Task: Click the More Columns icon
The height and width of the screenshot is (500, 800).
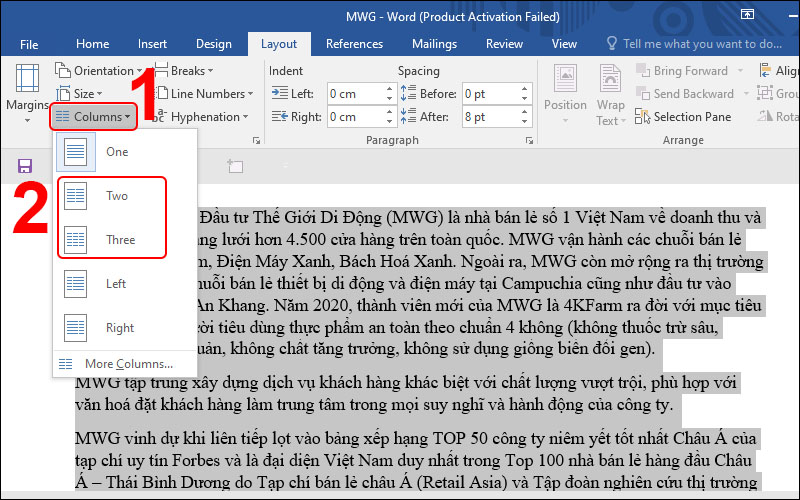Action: [65, 364]
